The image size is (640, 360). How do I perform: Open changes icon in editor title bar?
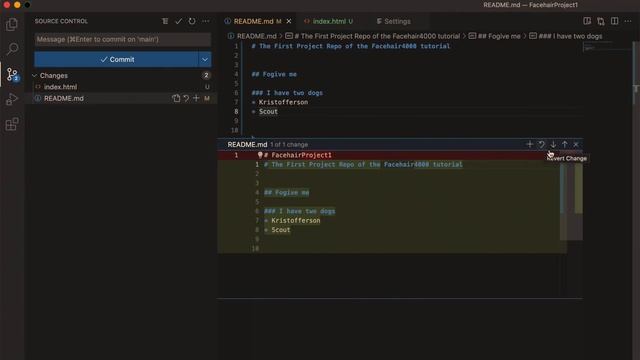tap(601, 21)
